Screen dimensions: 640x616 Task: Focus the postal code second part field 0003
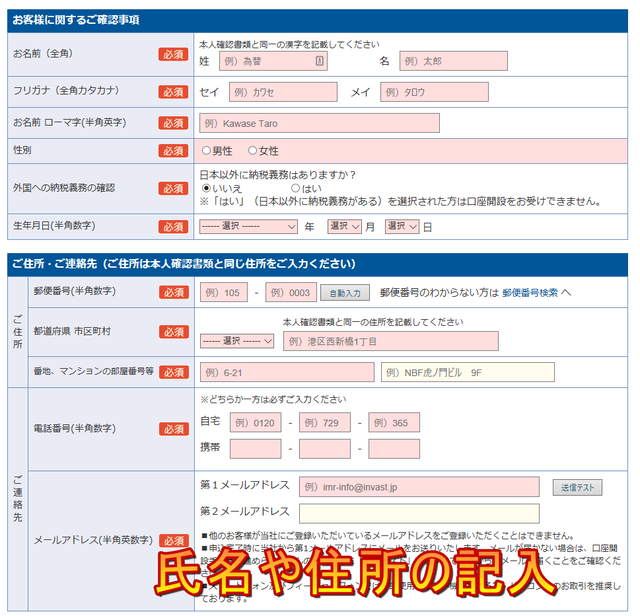[291, 292]
